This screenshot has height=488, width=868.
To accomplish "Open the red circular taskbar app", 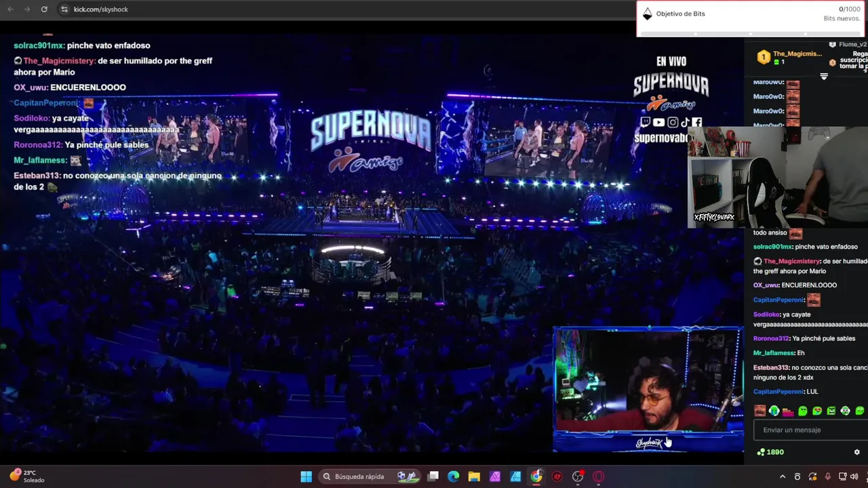I will pyautogui.click(x=557, y=476).
